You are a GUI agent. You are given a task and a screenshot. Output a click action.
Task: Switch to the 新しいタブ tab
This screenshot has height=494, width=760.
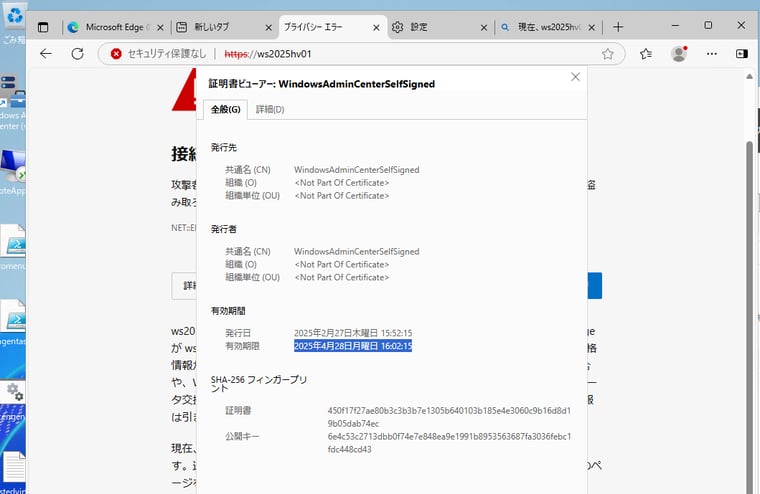224,27
